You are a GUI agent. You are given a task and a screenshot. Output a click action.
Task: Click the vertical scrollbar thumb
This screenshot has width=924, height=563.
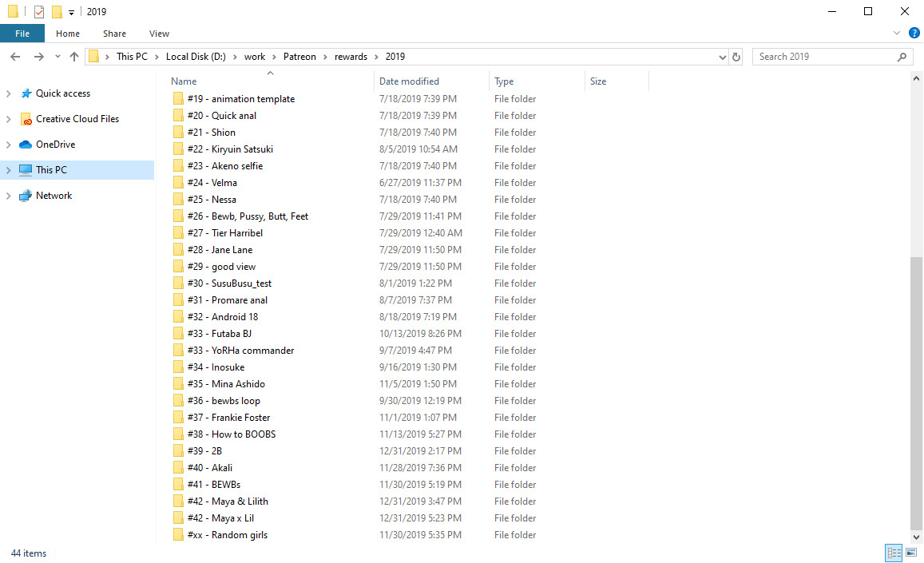coord(916,394)
